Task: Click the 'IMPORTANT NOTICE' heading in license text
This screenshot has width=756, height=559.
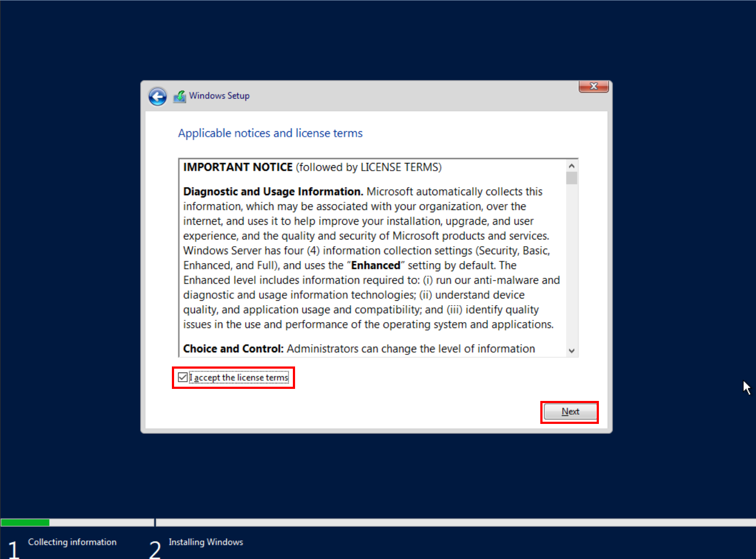Action: click(x=238, y=167)
